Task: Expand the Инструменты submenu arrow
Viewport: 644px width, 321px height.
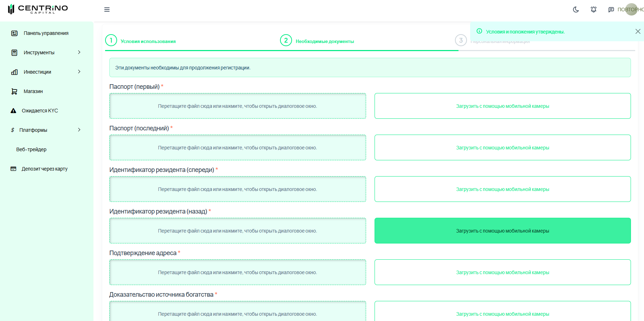Action: (x=79, y=52)
